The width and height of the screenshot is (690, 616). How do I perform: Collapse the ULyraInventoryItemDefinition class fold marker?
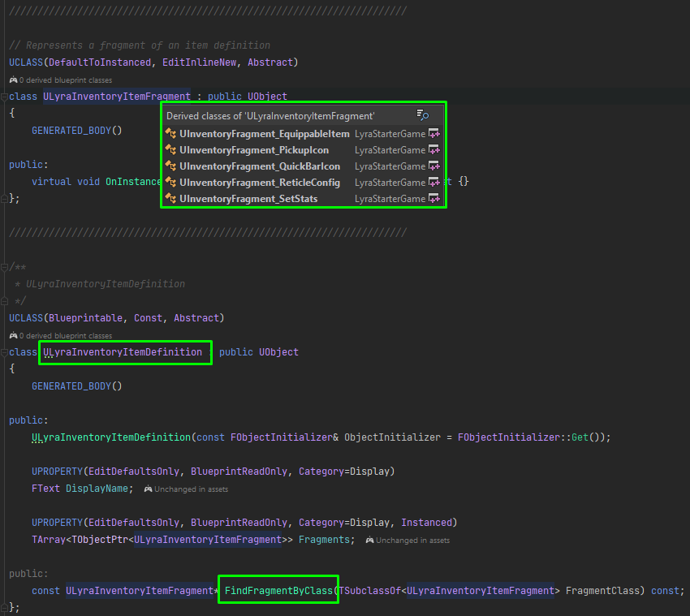4,352
